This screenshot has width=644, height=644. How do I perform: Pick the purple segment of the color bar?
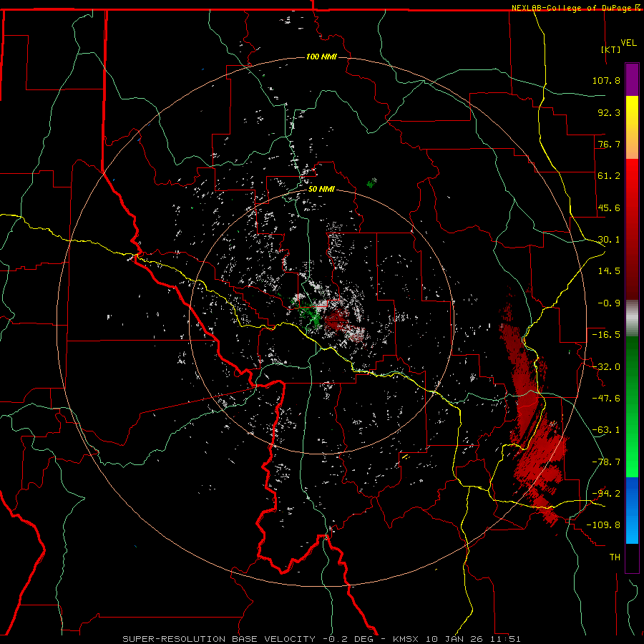[x=632, y=79]
